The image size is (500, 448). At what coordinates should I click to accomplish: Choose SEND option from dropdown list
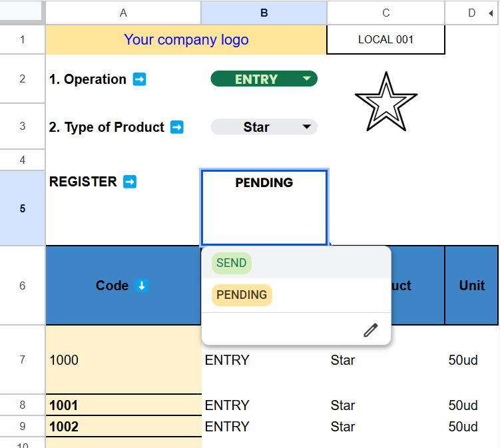(231, 263)
